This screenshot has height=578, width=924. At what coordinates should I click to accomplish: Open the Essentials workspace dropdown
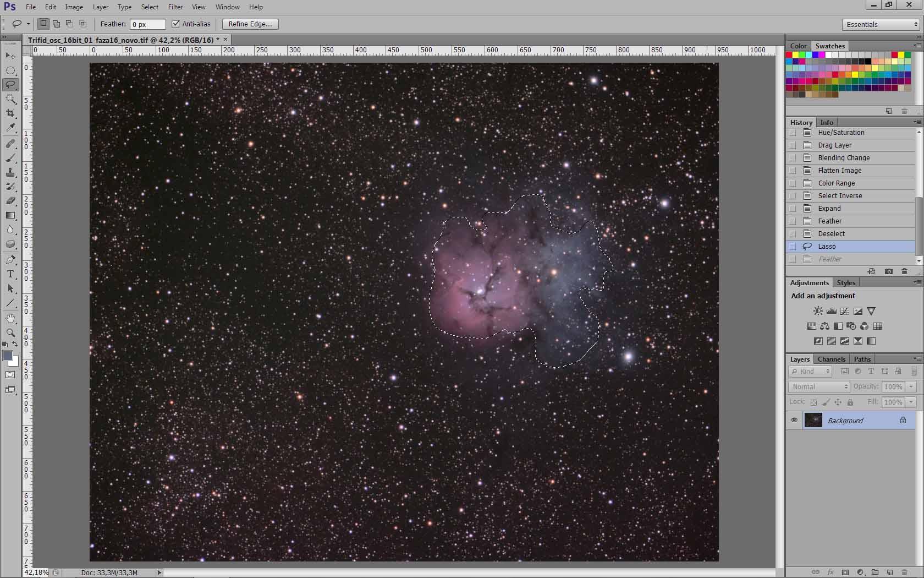click(x=881, y=24)
